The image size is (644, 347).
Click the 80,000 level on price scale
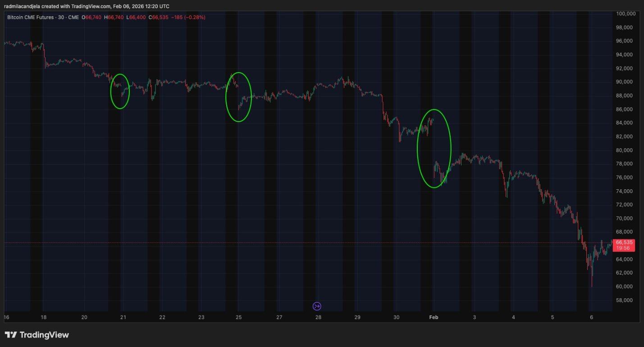625,150
